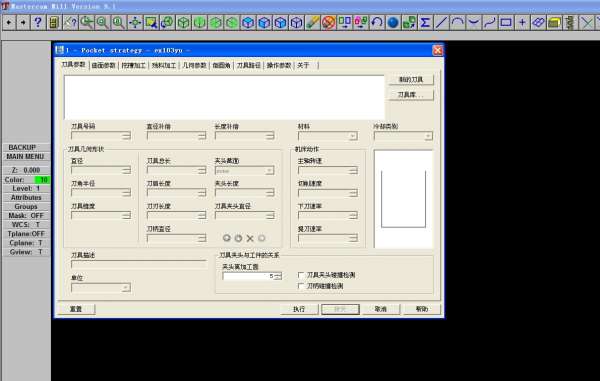
Task: Open the 材料 dropdown
Action: click(x=328, y=136)
